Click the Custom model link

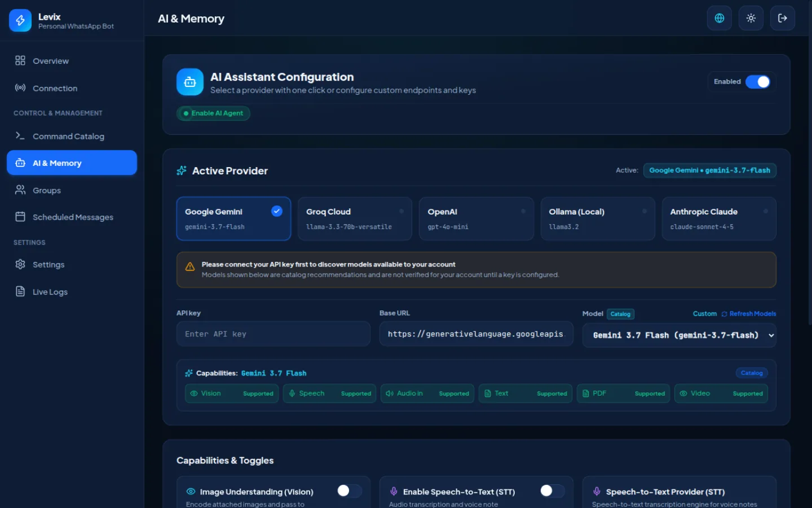tap(705, 314)
